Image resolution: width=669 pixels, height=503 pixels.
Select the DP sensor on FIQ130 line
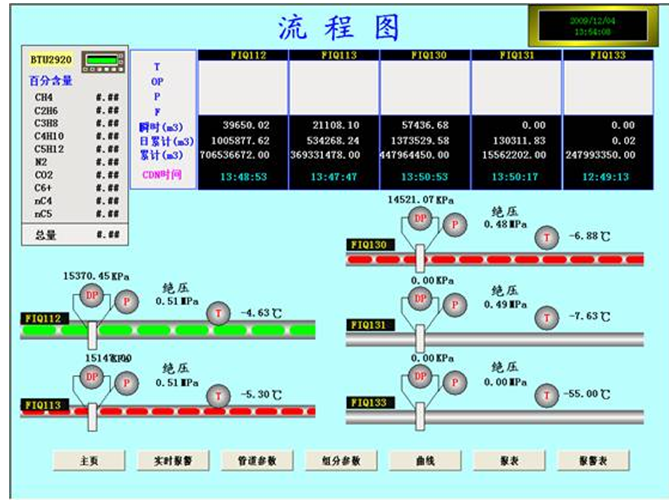point(419,220)
